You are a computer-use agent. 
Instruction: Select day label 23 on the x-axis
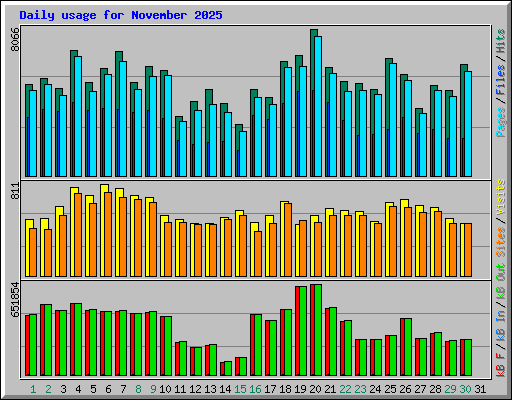[x=360, y=389]
